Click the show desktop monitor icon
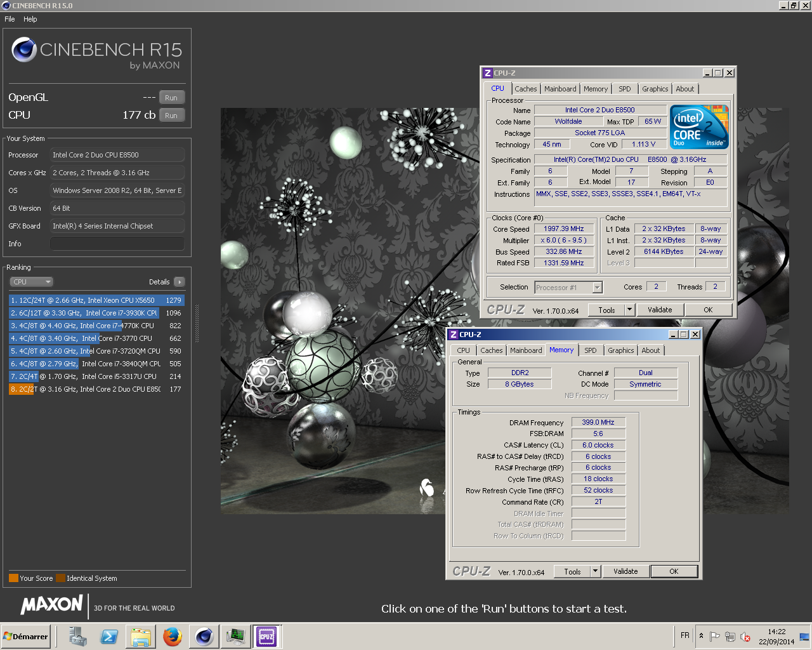Image resolution: width=812 pixels, height=650 pixels. (x=804, y=636)
